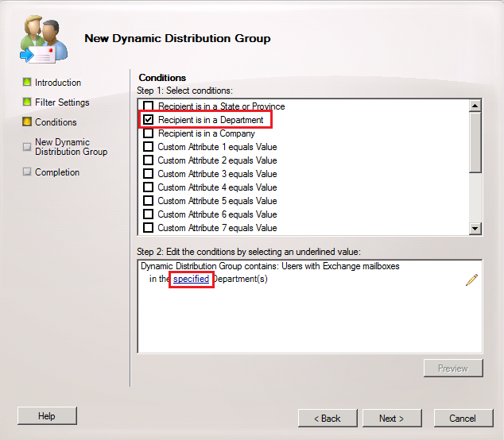Go to Introduction wizard step
The width and height of the screenshot is (504, 440).
pos(57,83)
